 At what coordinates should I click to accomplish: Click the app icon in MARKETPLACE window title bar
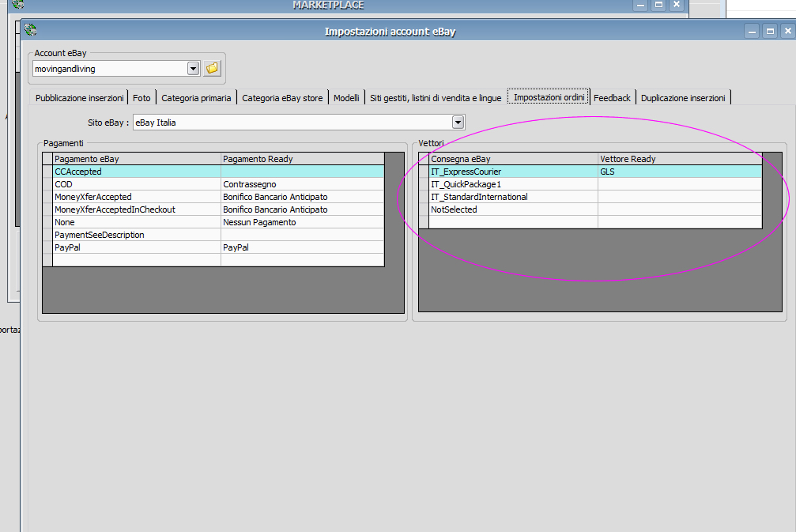pos(18,4)
